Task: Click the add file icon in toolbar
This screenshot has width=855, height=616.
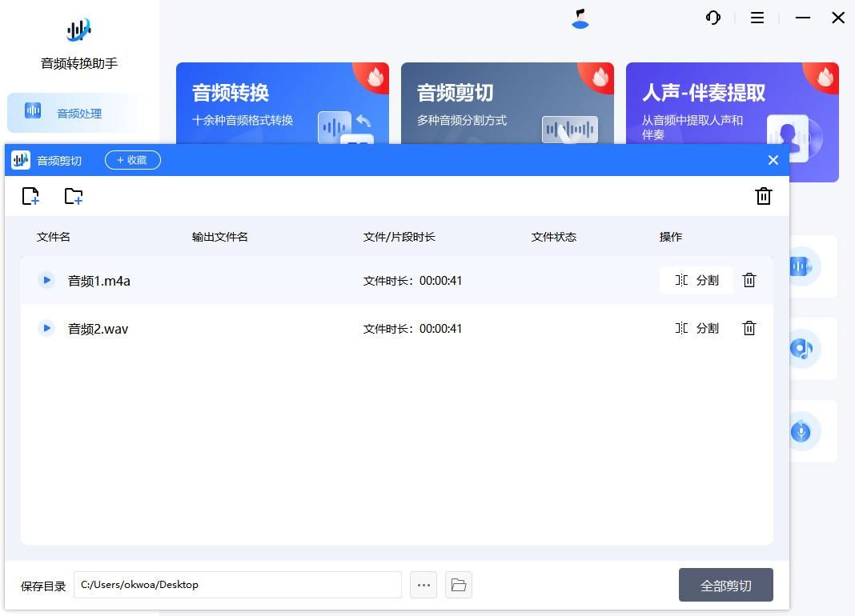Action: (x=30, y=196)
